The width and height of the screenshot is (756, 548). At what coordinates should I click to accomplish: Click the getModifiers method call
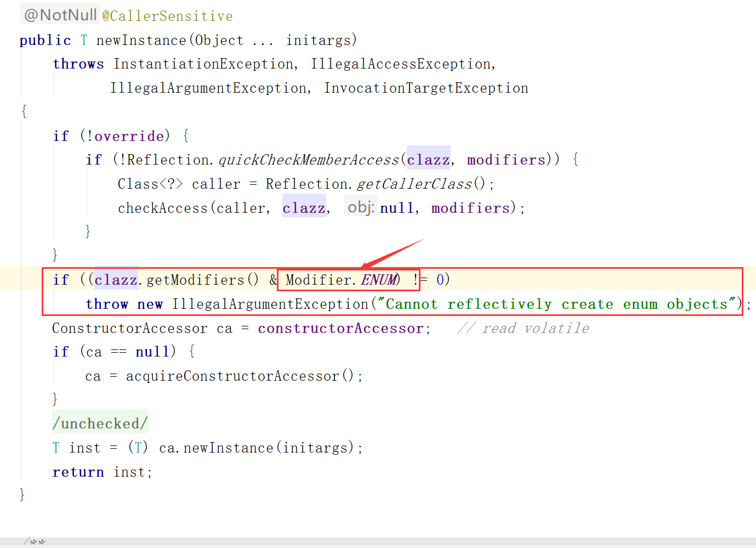click(x=195, y=280)
